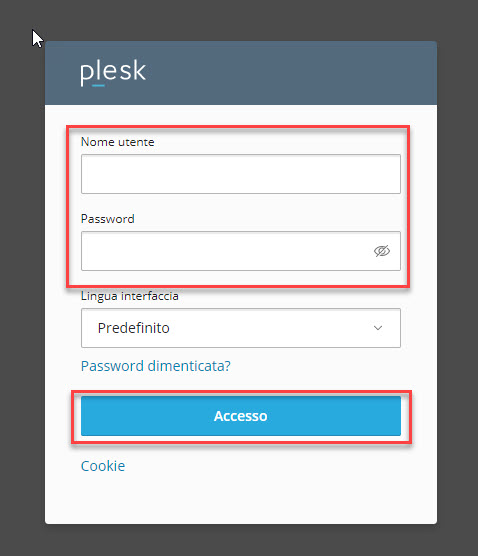The width and height of the screenshot is (478, 556).
Task: Select the Predefinito language value
Action: coord(134,328)
